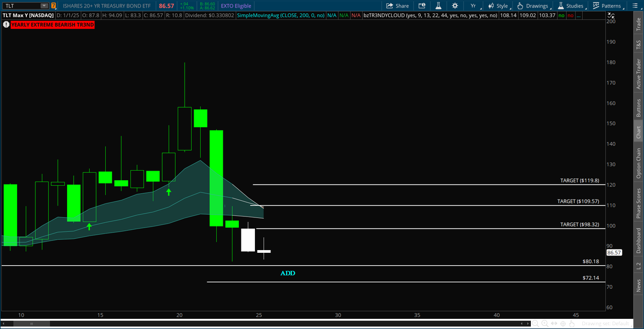
Task: Click the ISHARES 20+ YR TREASURY BOND ETF description
Action: coord(107,6)
